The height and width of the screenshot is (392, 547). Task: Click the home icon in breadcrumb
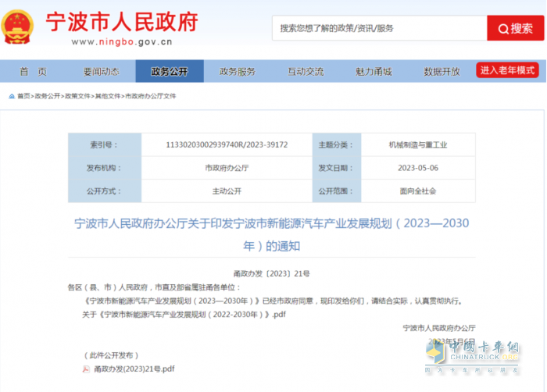(x=11, y=96)
